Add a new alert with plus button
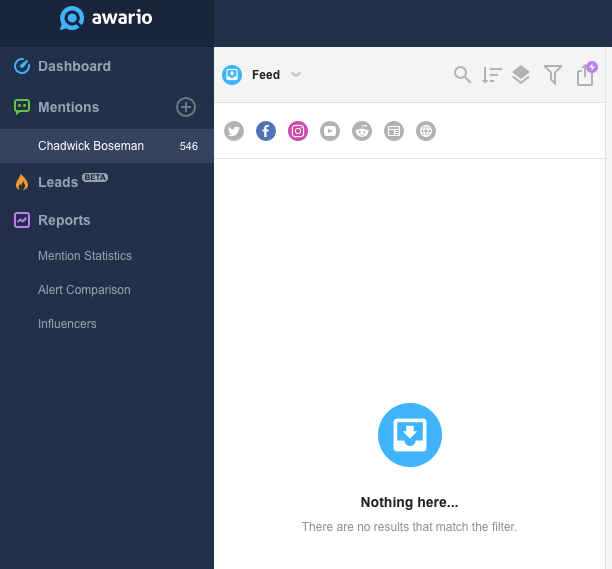This screenshot has width=612, height=569. click(x=186, y=107)
